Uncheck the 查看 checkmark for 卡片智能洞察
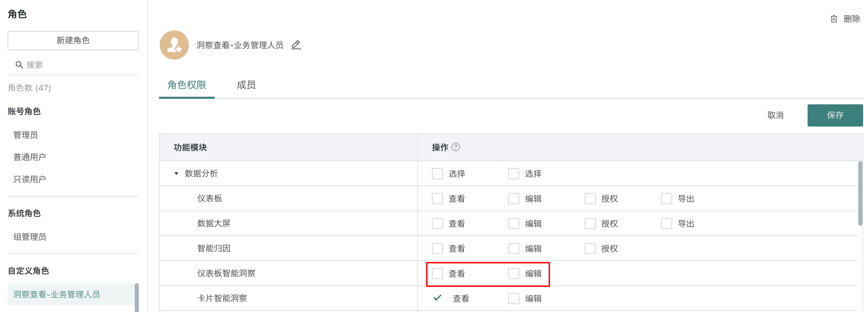 [437, 298]
